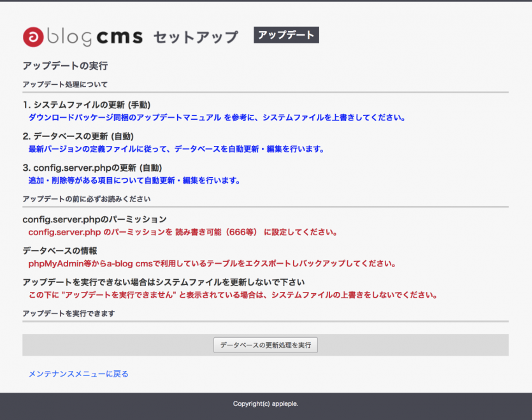This screenshot has height=420, width=532.
Task: Click the red a-blog cms logo icon
Action: click(33, 38)
